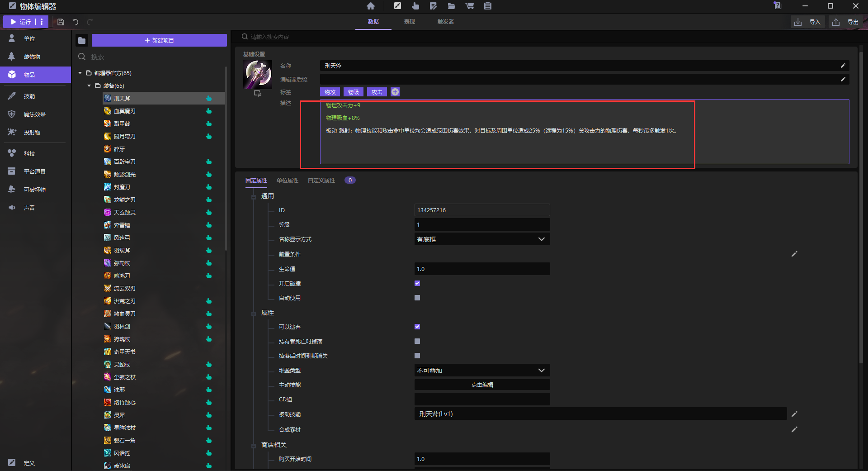Redo the last undone change
Screen dimensions: 868x471
pos(90,22)
